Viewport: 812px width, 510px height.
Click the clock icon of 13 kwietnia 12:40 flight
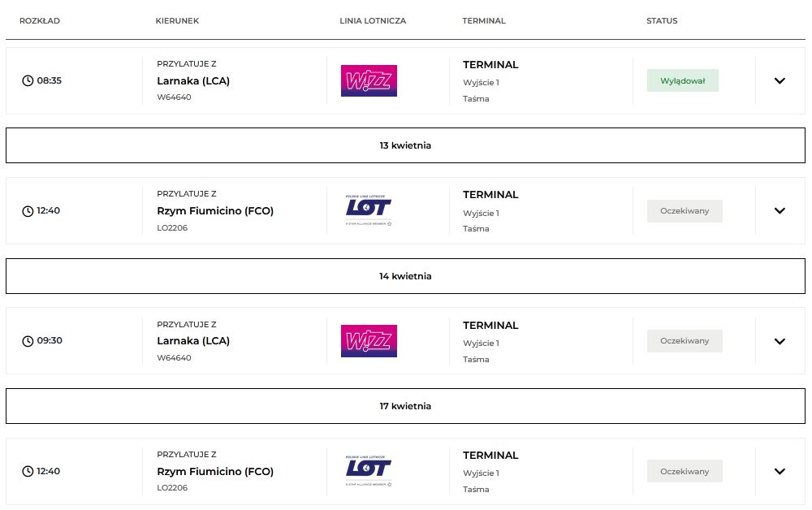28,211
